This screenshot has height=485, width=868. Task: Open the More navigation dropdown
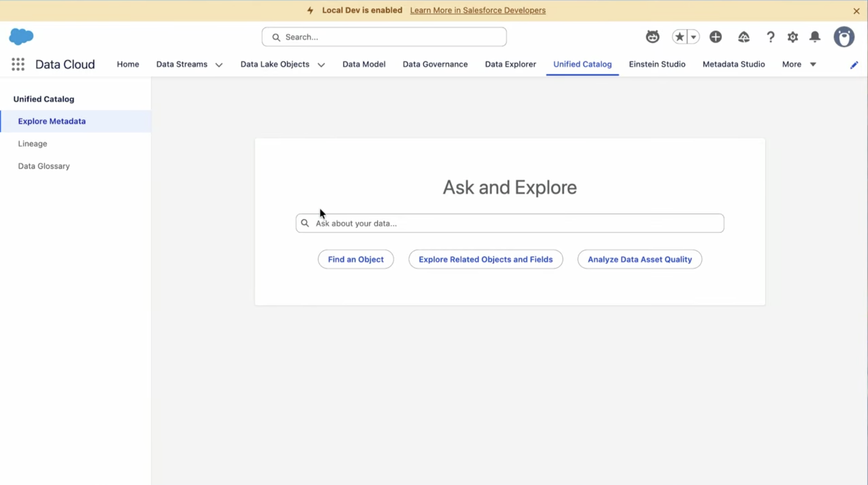pyautogui.click(x=799, y=64)
